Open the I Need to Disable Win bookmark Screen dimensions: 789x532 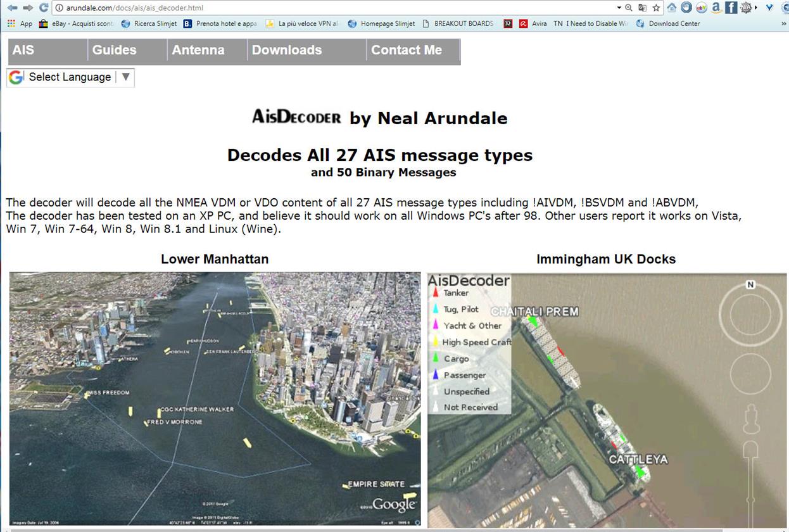tap(590, 23)
